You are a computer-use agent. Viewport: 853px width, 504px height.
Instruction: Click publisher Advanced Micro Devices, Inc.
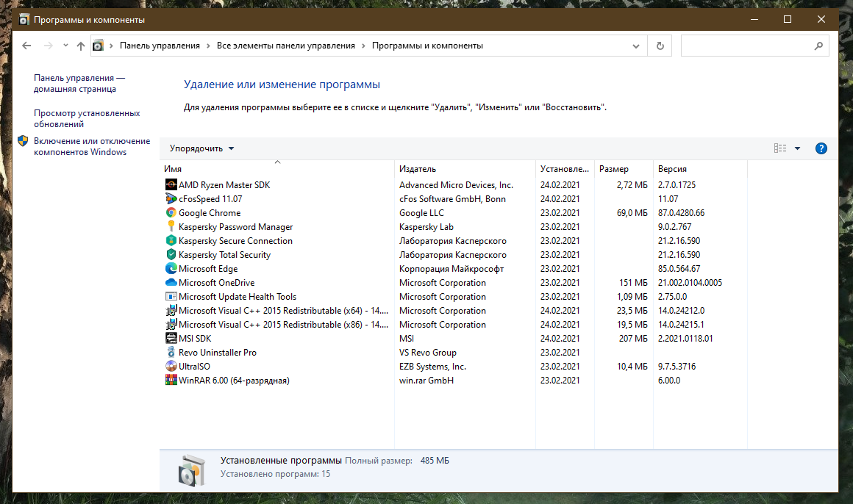[456, 185]
